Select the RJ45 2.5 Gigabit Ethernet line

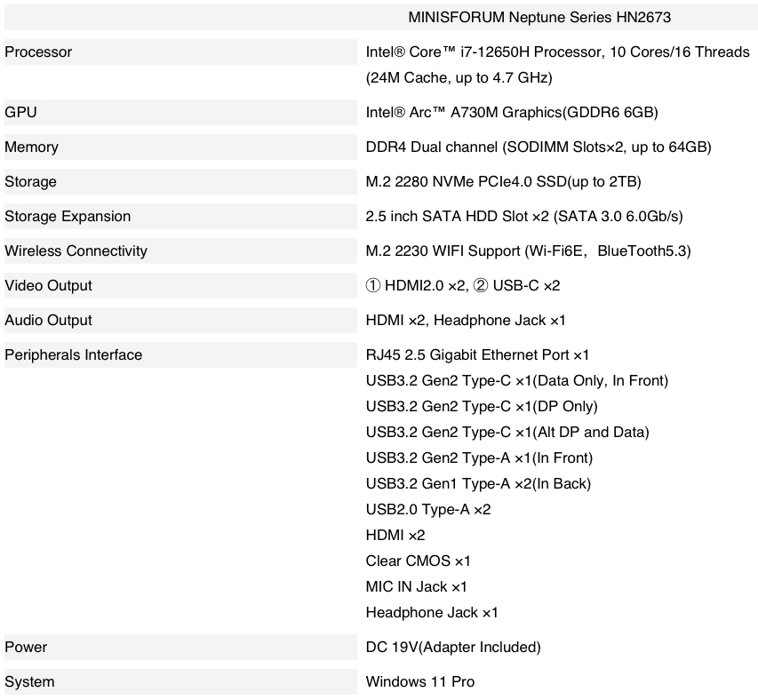coord(477,355)
